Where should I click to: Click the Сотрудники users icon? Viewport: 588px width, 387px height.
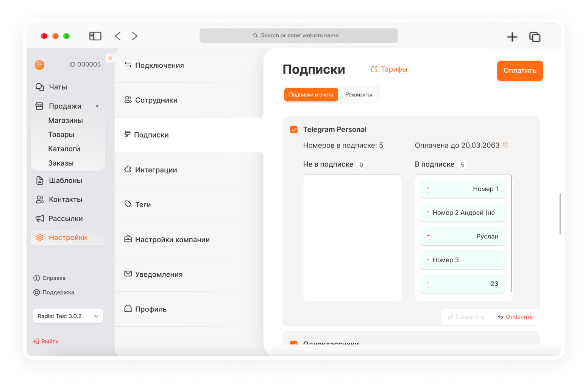128,100
